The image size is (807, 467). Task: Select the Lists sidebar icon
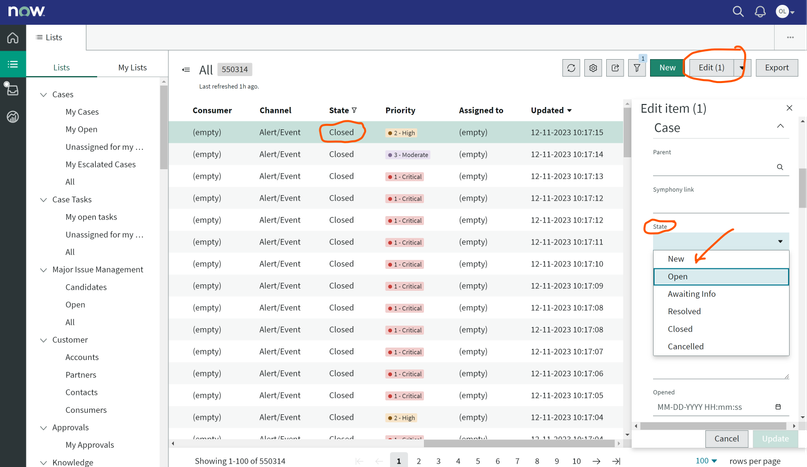pos(13,64)
